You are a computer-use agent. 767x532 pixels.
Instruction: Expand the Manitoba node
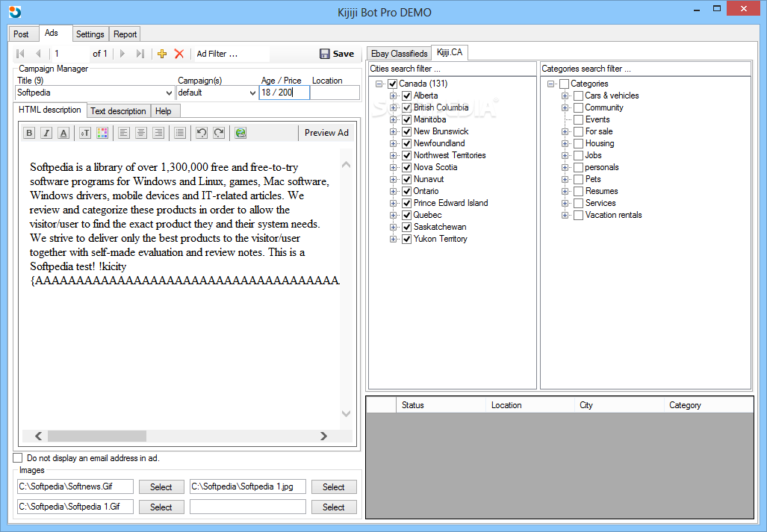[394, 119]
